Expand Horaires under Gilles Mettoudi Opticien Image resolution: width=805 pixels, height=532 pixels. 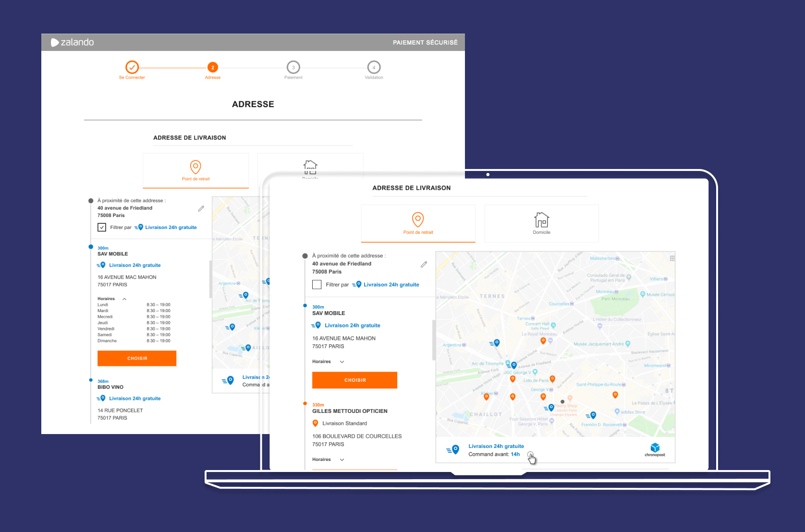(x=342, y=459)
